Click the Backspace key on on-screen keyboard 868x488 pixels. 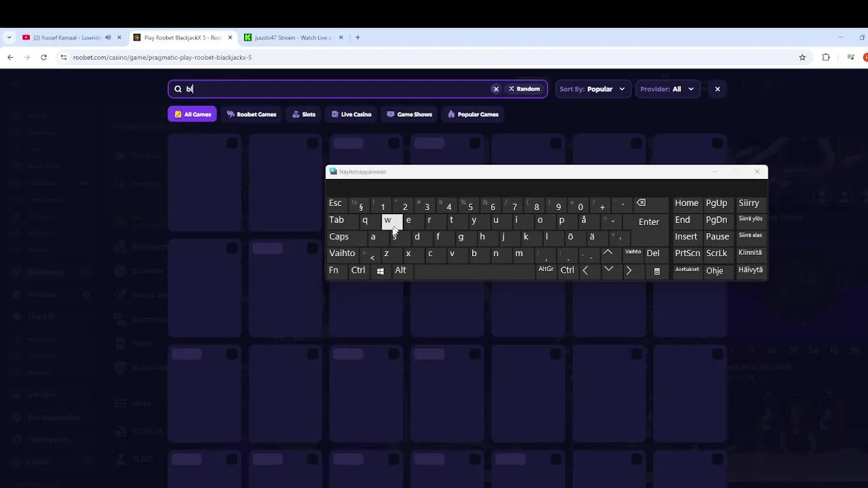coord(650,204)
